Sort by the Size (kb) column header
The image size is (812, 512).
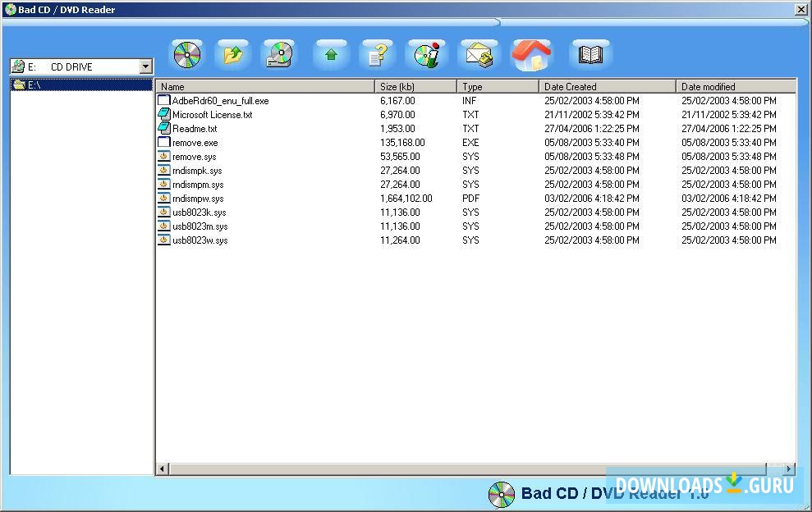[x=415, y=86]
